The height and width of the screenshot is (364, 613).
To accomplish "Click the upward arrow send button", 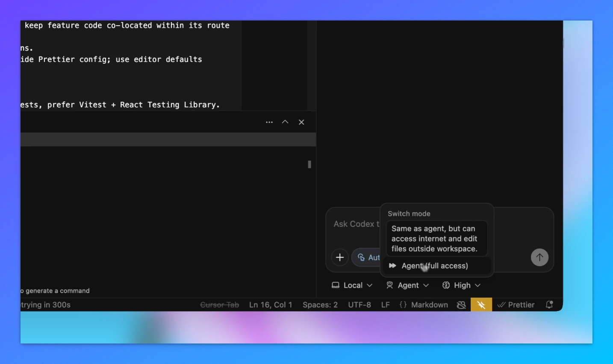I will pyautogui.click(x=539, y=257).
